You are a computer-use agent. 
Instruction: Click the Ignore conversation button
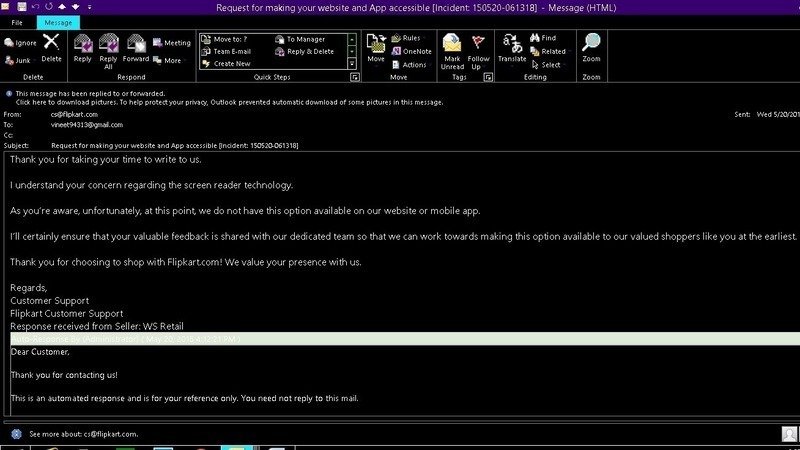pos(20,43)
